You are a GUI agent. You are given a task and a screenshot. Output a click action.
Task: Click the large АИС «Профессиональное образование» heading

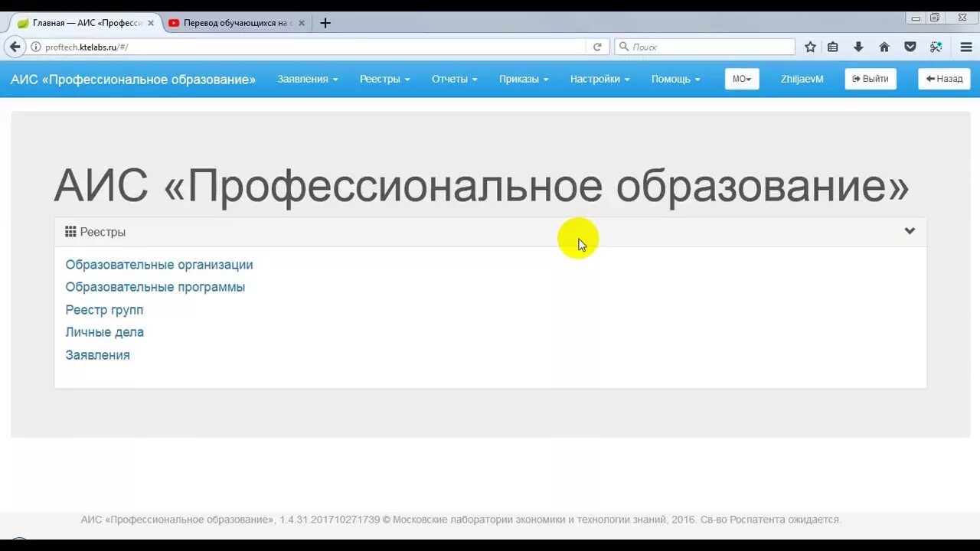482,186
